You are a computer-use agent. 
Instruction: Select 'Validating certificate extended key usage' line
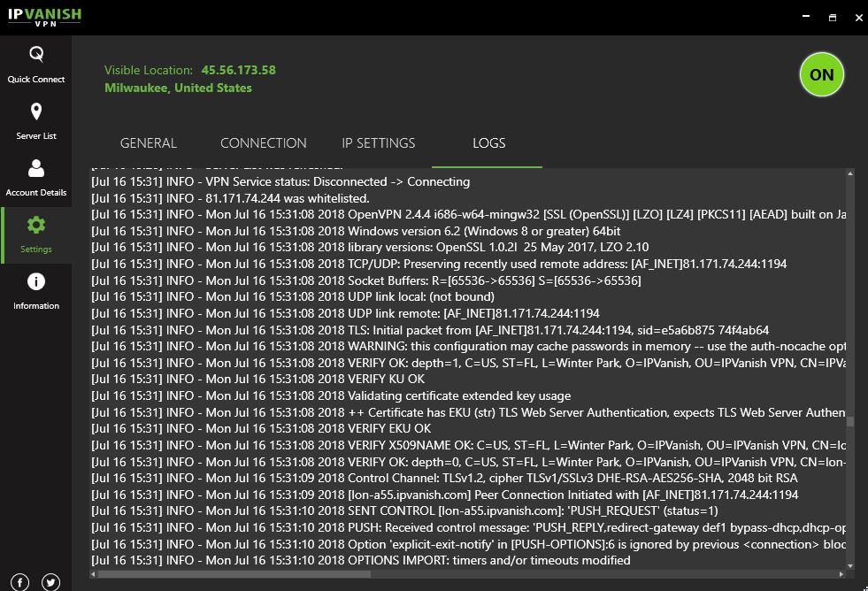pos(331,395)
